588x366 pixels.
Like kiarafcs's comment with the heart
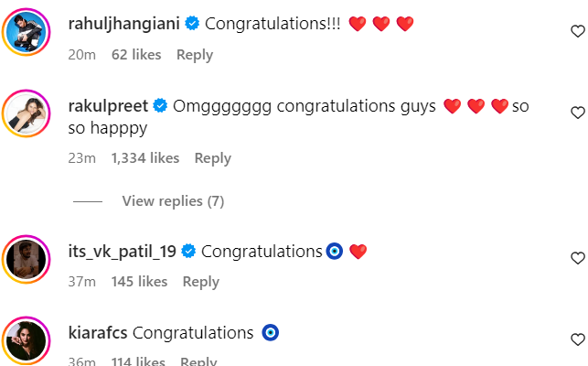pyautogui.click(x=577, y=339)
